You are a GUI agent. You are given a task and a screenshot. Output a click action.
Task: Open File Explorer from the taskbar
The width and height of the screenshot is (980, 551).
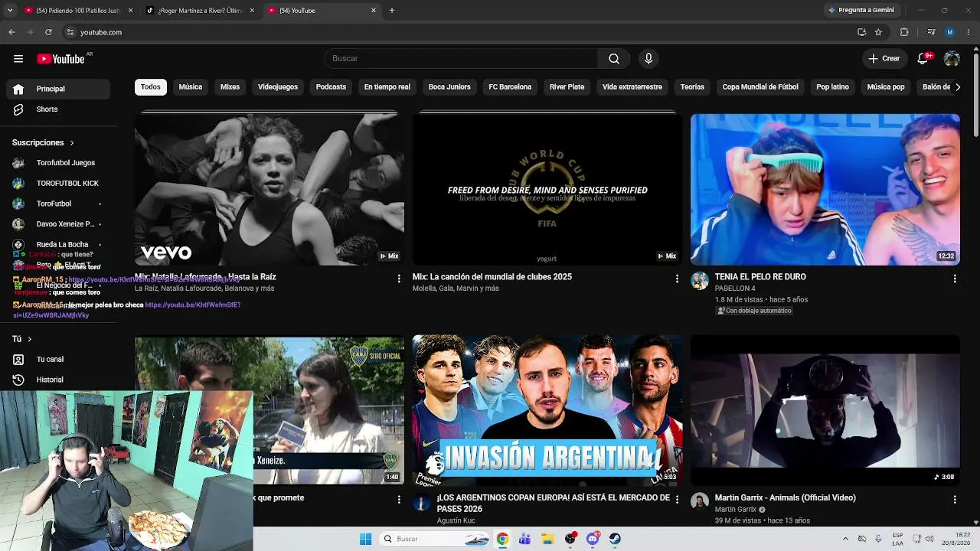(547, 539)
